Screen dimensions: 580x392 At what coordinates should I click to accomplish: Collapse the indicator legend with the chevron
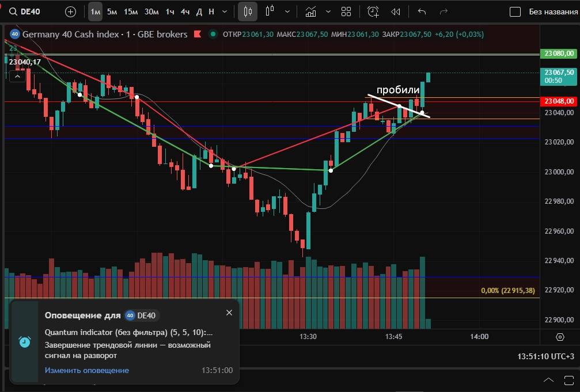(17, 75)
